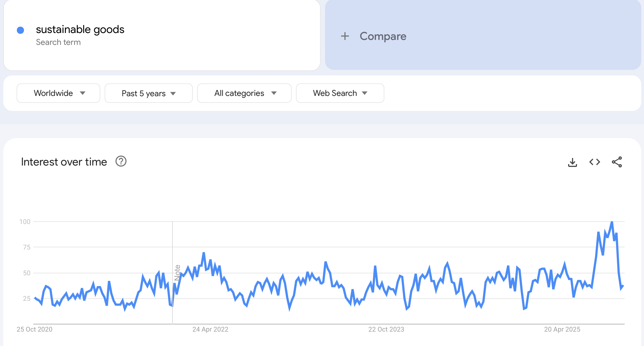Viewport: 644px width, 346px height.
Task: Expand the Past 5 years dropdown
Action: coord(148,93)
